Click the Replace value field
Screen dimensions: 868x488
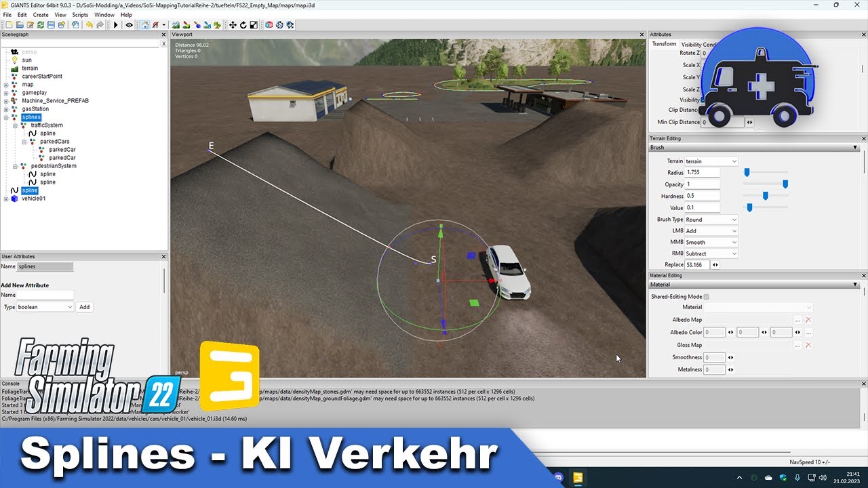coord(697,265)
